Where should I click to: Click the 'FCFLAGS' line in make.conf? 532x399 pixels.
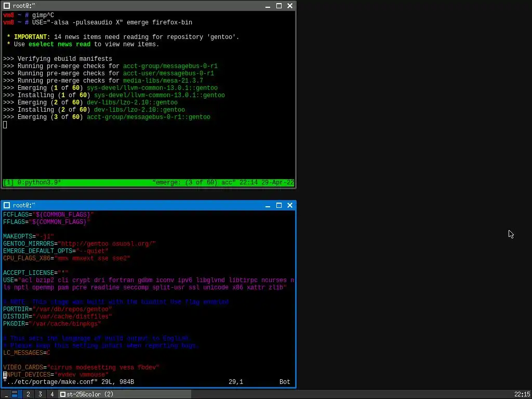point(48,215)
